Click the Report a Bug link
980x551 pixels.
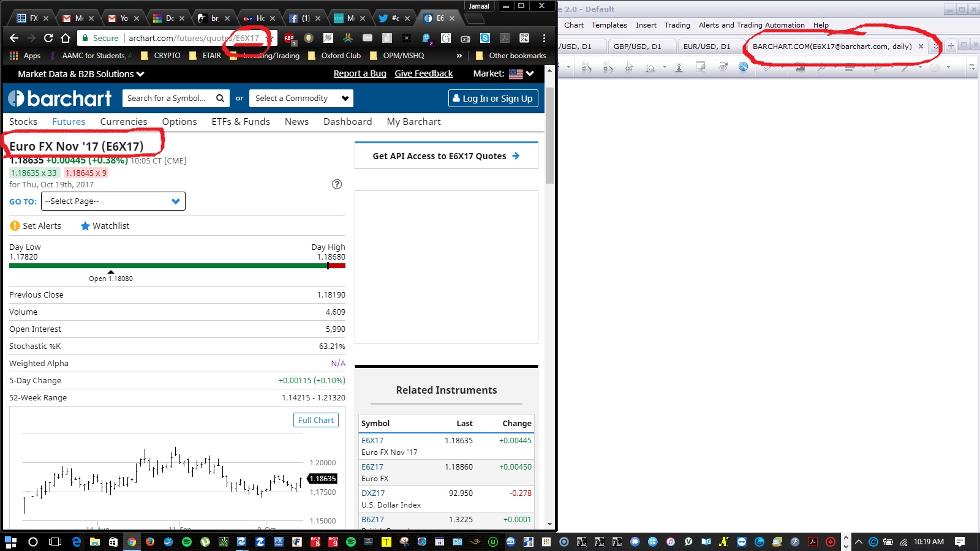tap(360, 73)
